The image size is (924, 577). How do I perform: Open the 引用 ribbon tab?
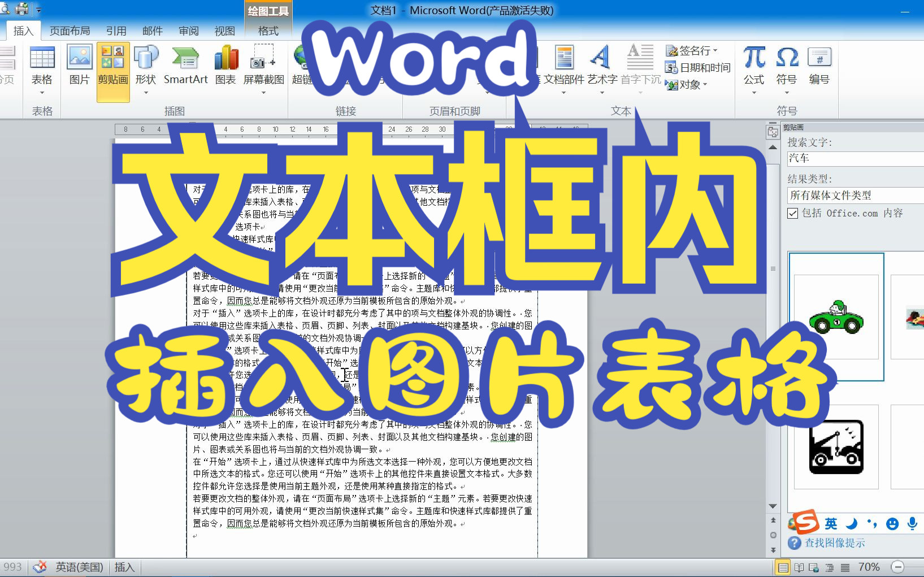point(116,31)
